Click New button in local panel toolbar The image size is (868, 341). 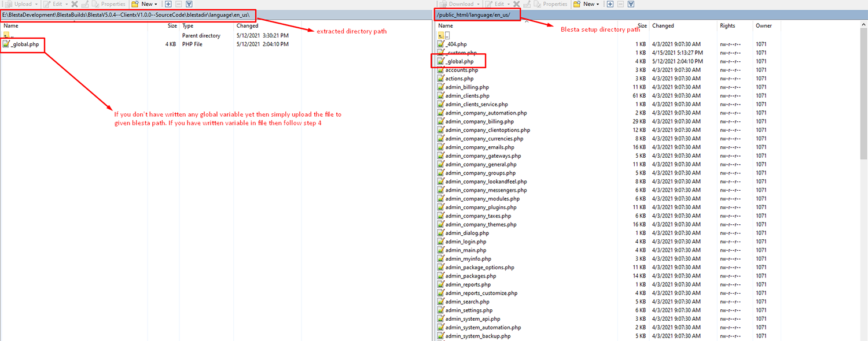click(x=142, y=4)
